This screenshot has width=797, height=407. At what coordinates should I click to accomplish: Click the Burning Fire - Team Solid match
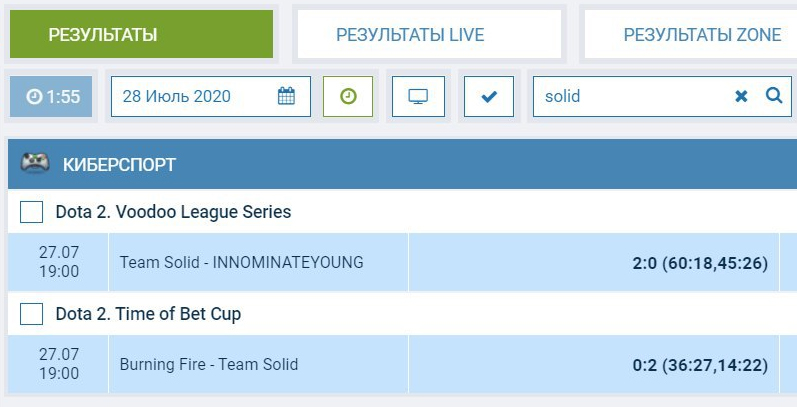point(208,365)
